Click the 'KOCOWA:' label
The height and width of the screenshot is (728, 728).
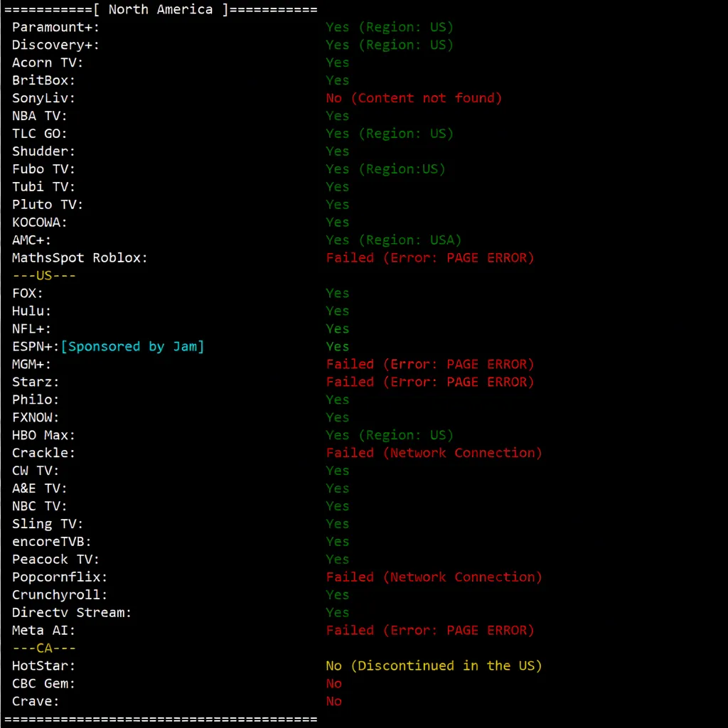[x=40, y=222]
